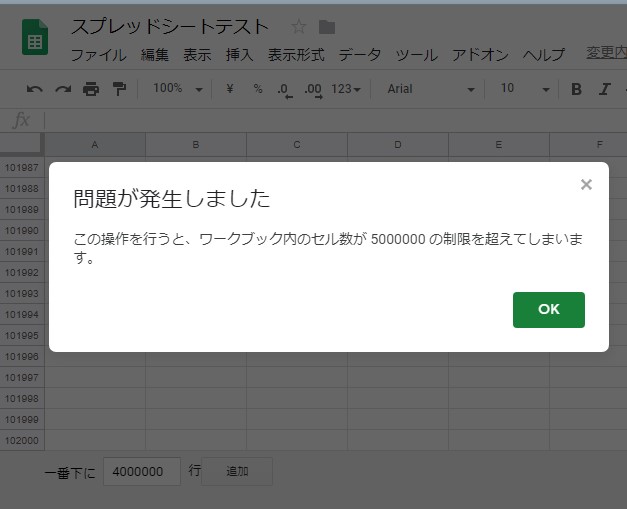The height and width of the screenshot is (509, 627).
Task: Click the redo arrow icon
Action: pos(63,89)
